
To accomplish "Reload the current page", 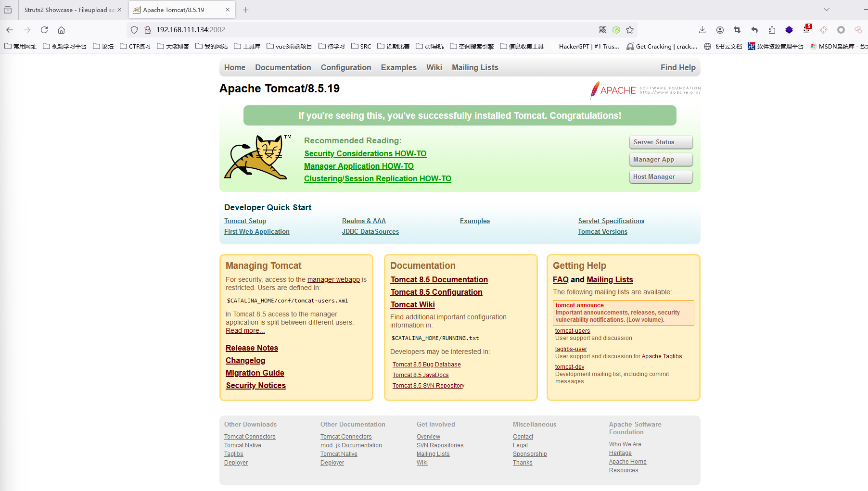I will [44, 30].
